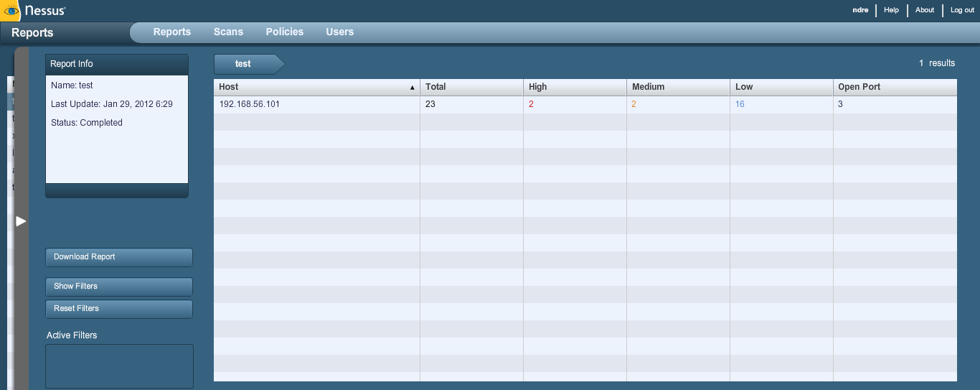Click the red High count 2
The width and height of the screenshot is (980, 390).
[x=532, y=105]
